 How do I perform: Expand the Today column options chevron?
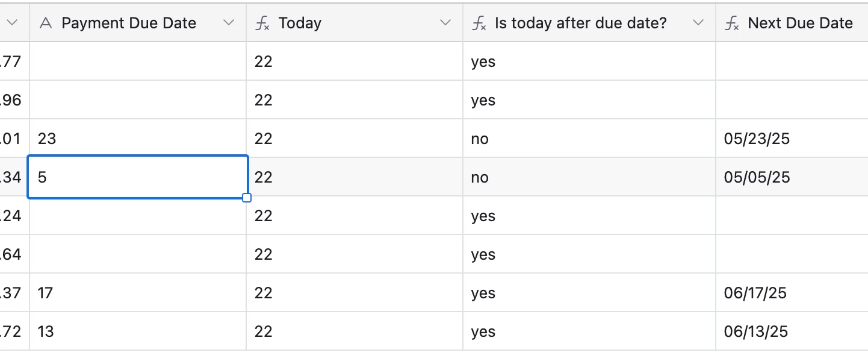445,23
